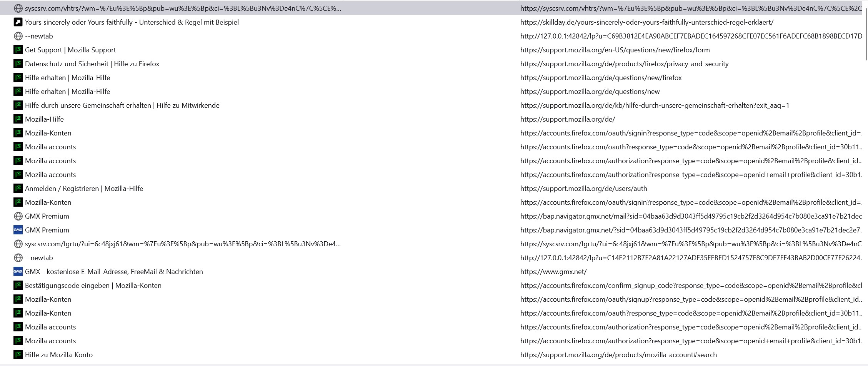Click the syscsrv.com/fgrtu entry title

point(183,244)
